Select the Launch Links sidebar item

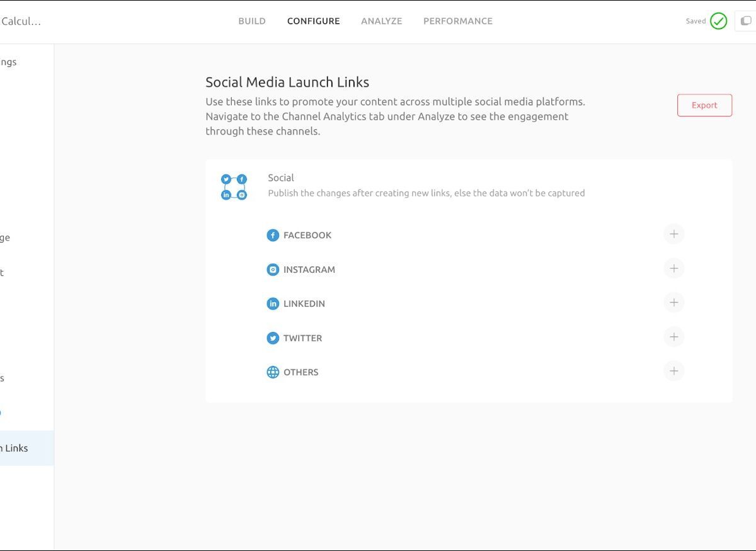point(16,448)
